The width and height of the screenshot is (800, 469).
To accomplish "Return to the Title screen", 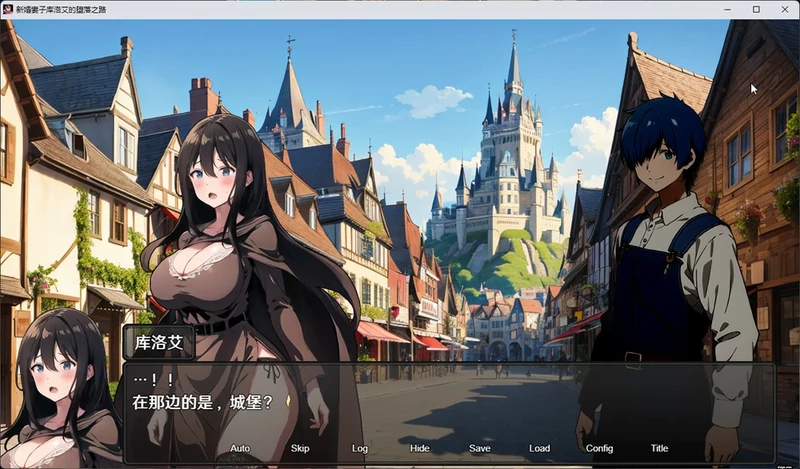I will tap(659, 448).
